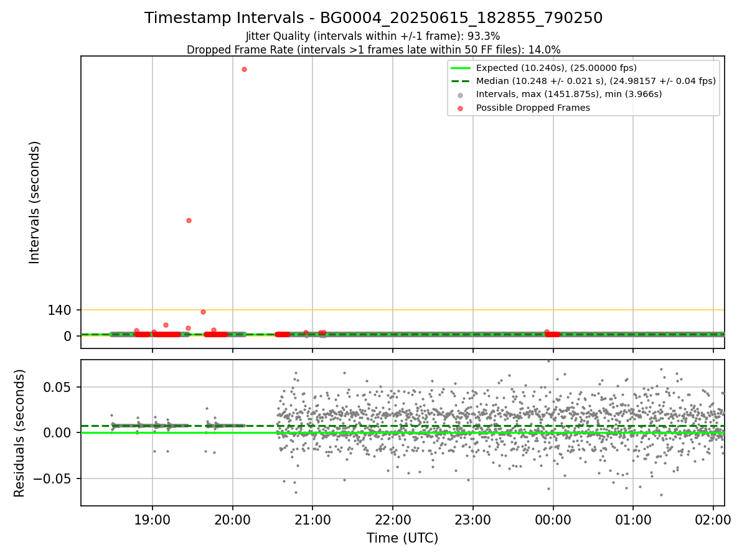Click the red dot marker in the legend
This screenshot has width=747, height=560.
(x=460, y=108)
